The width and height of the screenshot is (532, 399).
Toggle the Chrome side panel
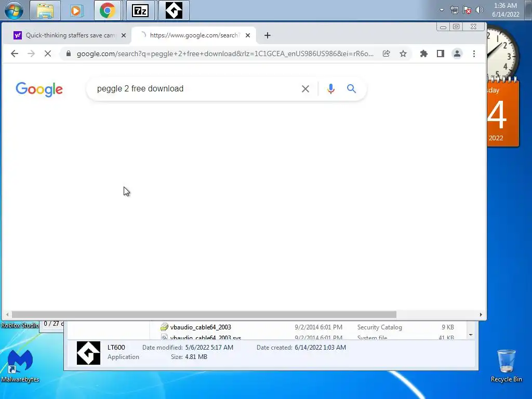coord(441,54)
